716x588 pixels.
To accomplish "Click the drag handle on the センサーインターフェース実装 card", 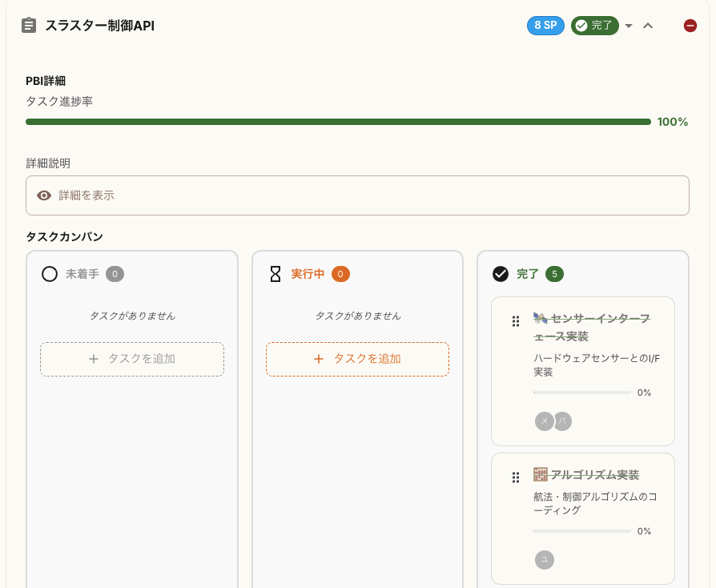I will tap(516, 320).
